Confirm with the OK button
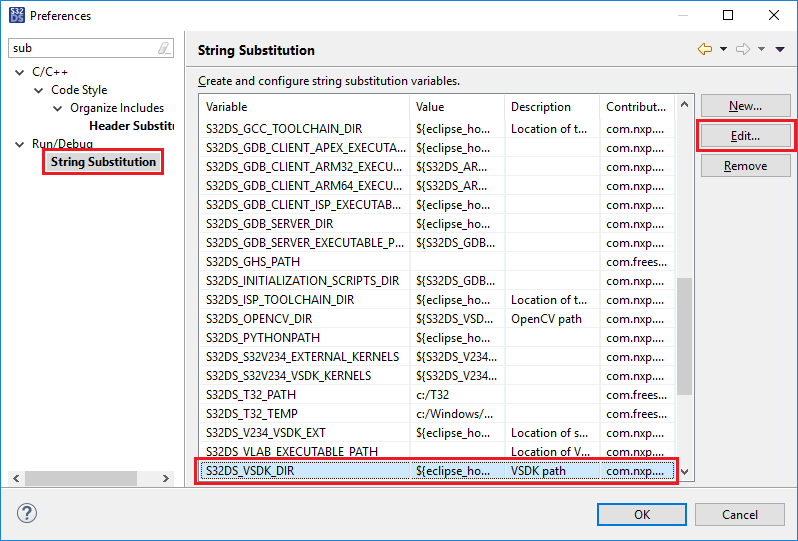This screenshot has height=541, width=798. point(642,515)
